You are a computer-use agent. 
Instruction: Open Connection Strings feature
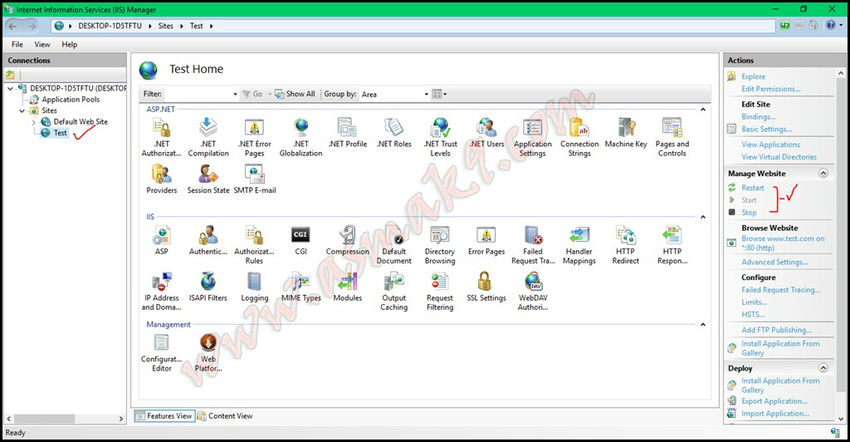pos(579,138)
